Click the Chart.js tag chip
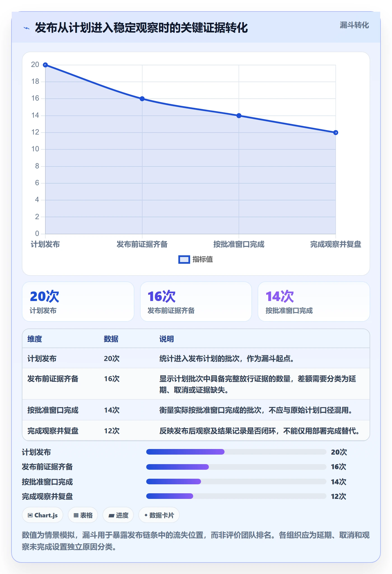Image resolution: width=392 pixels, height=574 pixels. click(43, 515)
